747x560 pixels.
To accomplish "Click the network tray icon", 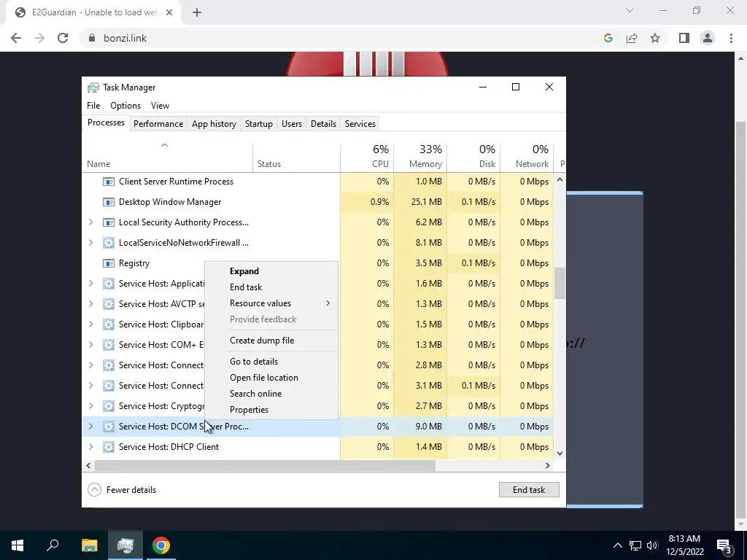I will click(635, 545).
